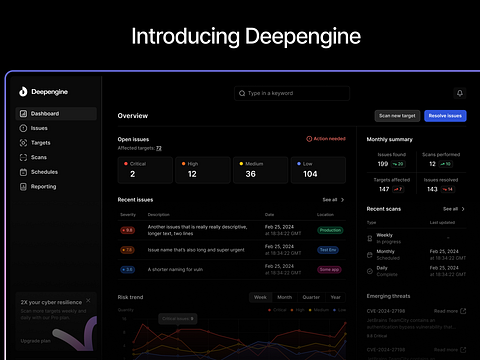Screen dimensions: 480x360
Task: Click the Some app location tag
Action: [329, 269]
